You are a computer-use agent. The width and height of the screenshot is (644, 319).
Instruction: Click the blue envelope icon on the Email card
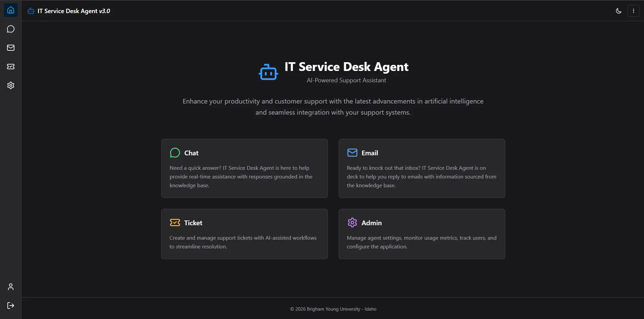(x=352, y=153)
